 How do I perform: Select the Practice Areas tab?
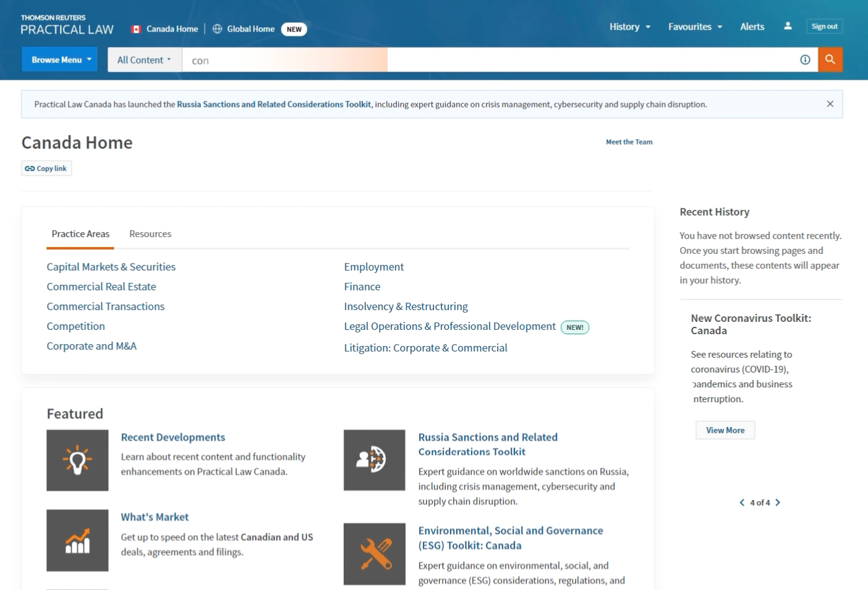[80, 234]
